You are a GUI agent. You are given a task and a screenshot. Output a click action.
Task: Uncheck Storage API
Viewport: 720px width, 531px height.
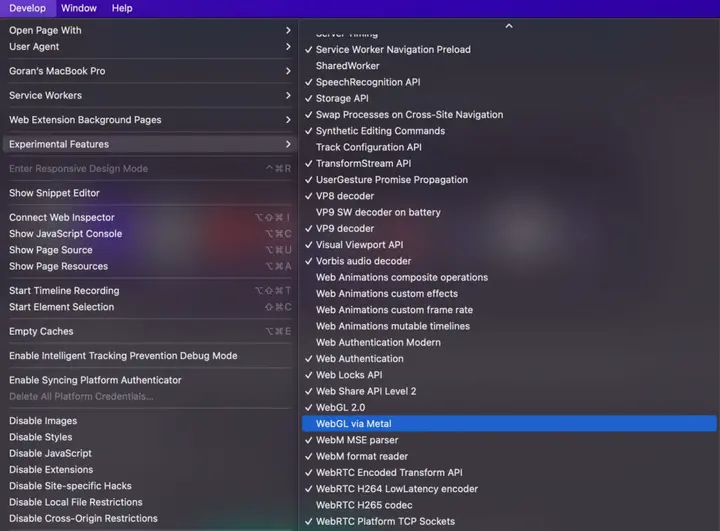509,98
